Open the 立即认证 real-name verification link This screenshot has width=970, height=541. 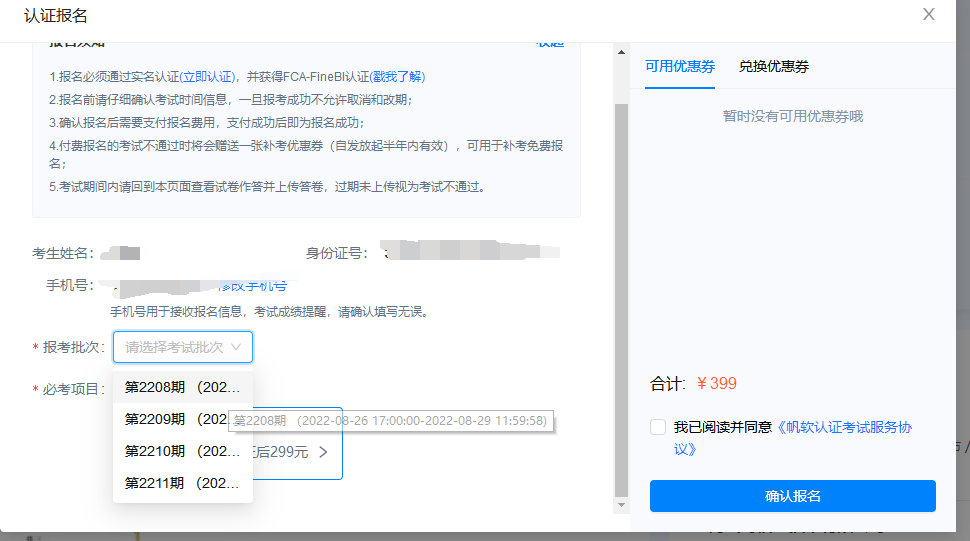tap(207, 77)
